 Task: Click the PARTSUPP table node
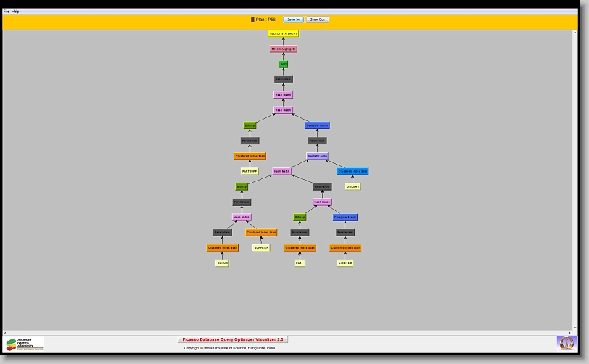click(250, 172)
